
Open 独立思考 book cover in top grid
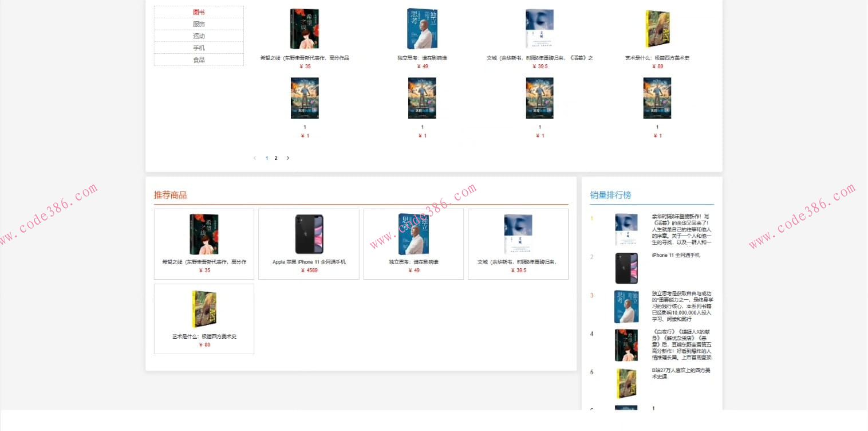tap(422, 29)
